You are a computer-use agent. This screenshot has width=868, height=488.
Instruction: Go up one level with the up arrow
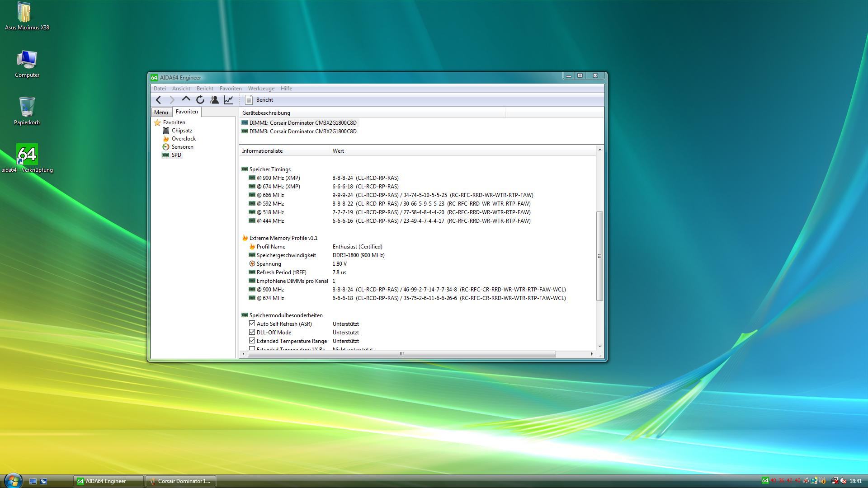click(186, 99)
